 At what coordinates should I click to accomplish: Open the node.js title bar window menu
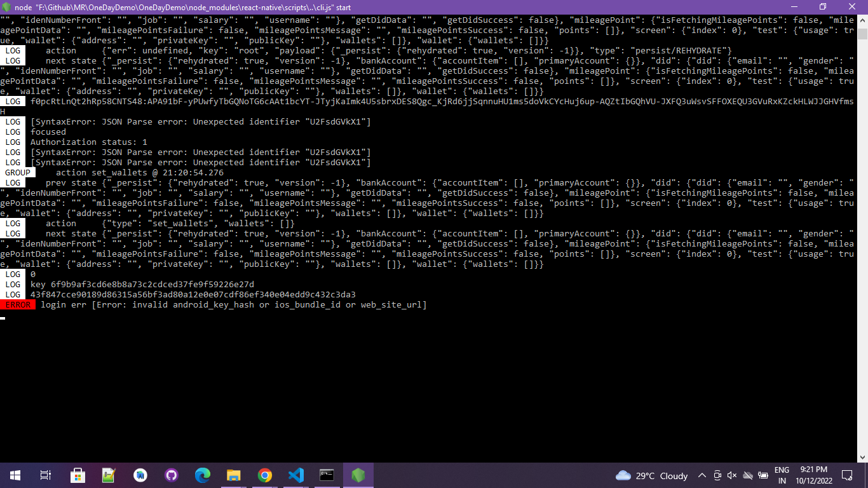[x=6, y=7]
